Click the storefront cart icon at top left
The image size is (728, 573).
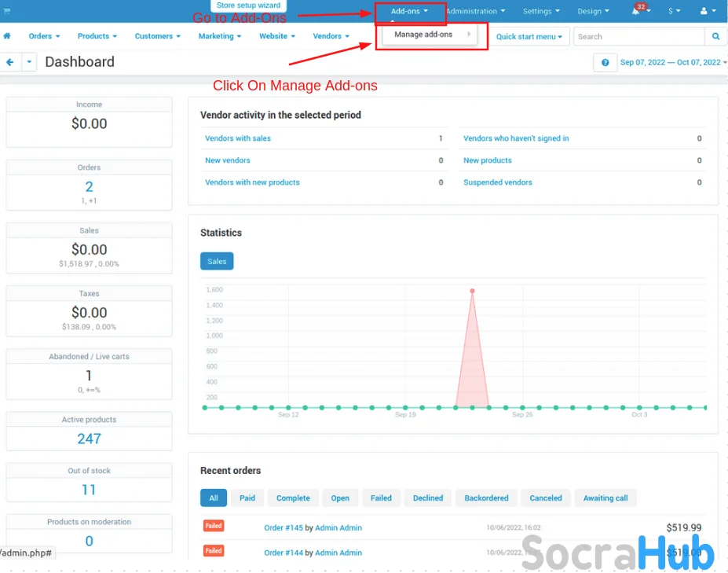(x=7, y=11)
